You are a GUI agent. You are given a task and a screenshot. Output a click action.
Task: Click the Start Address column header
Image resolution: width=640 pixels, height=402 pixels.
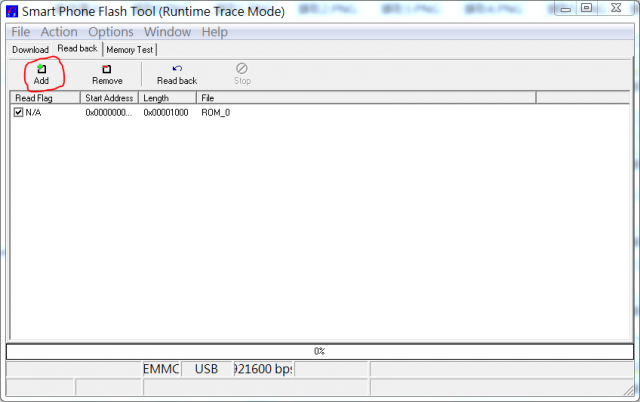(x=109, y=98)
